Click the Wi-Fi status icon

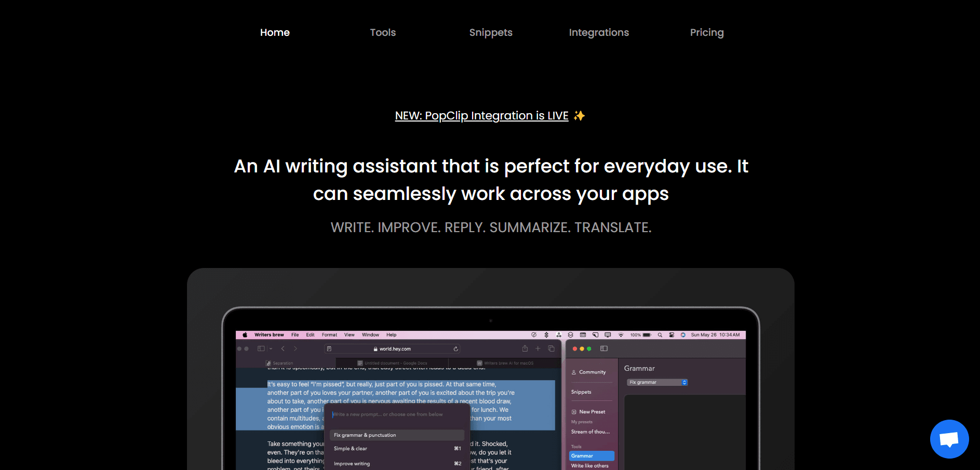(x=621, y=335)
